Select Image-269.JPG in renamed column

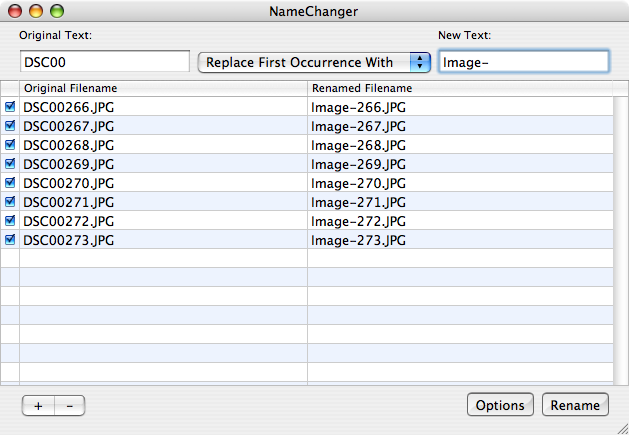click(358, 165)
